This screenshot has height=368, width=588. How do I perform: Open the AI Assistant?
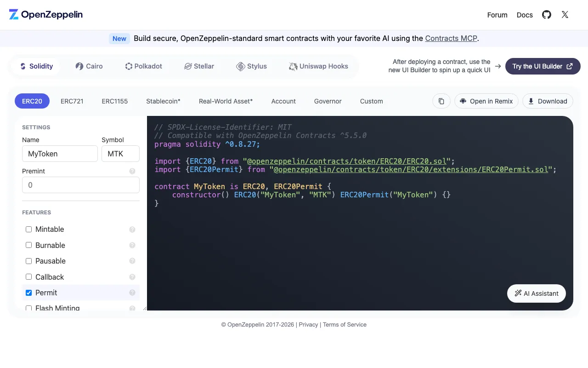537,293
